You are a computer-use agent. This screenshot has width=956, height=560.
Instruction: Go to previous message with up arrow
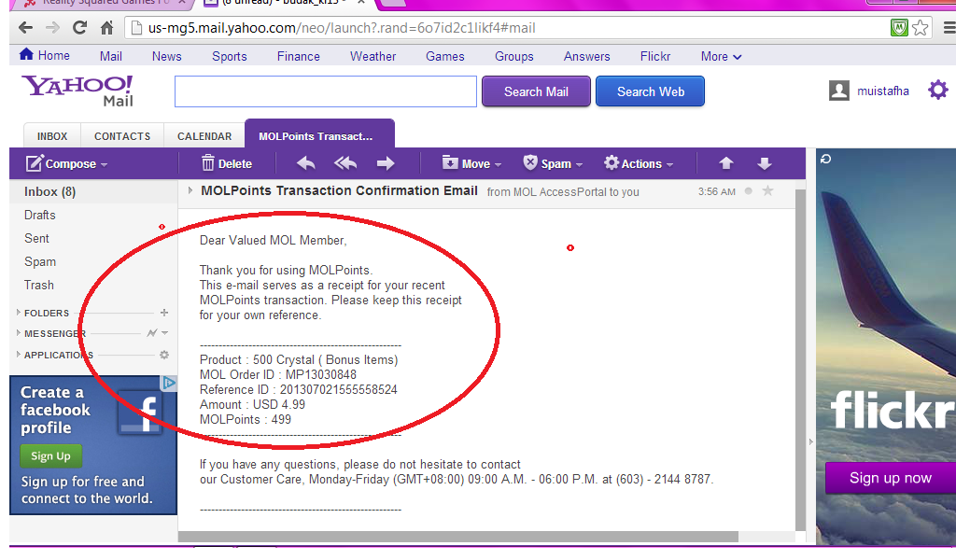[726, 163]
